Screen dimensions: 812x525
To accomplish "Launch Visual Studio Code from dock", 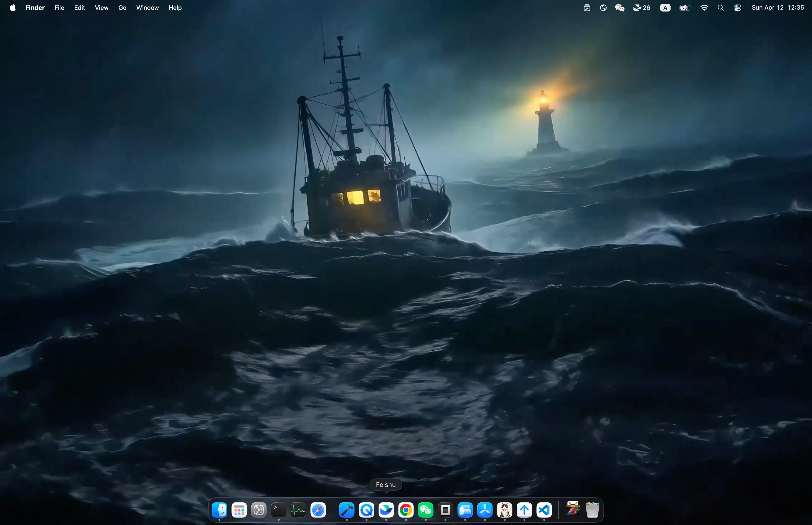I will [544, 510].
